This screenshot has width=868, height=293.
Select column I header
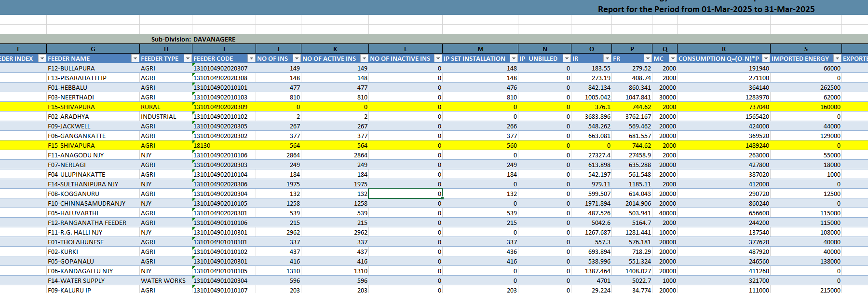click(x=224, y=49)
